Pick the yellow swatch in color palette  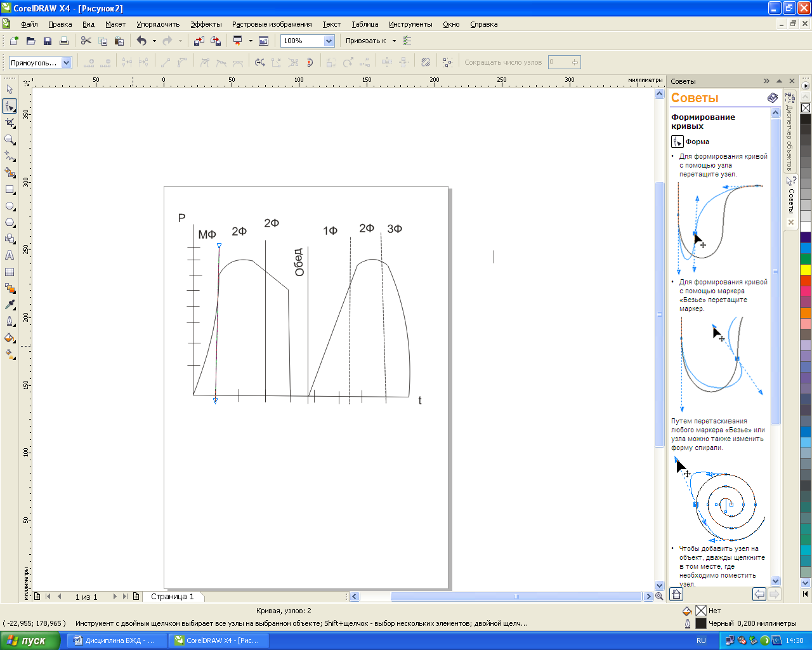point(806,270)
